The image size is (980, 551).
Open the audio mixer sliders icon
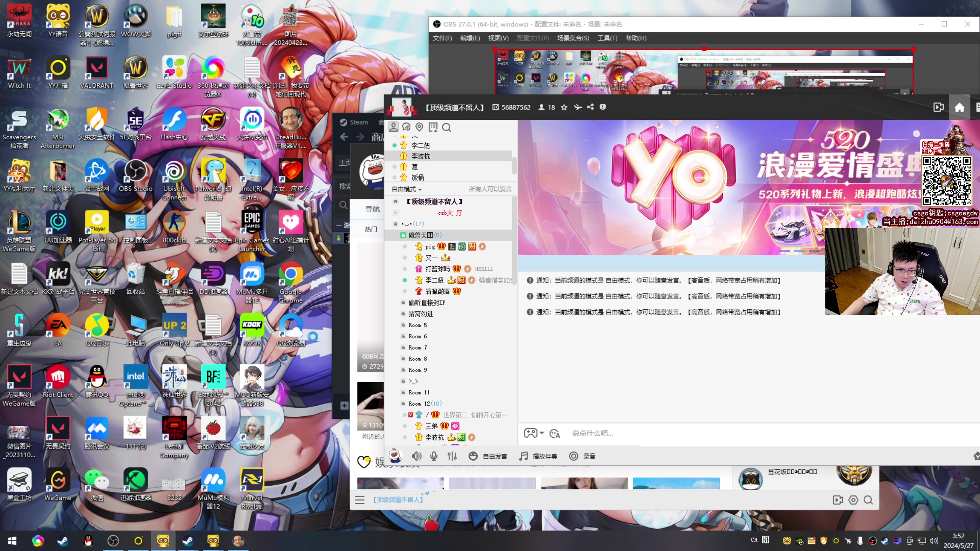tap(452, 456)
